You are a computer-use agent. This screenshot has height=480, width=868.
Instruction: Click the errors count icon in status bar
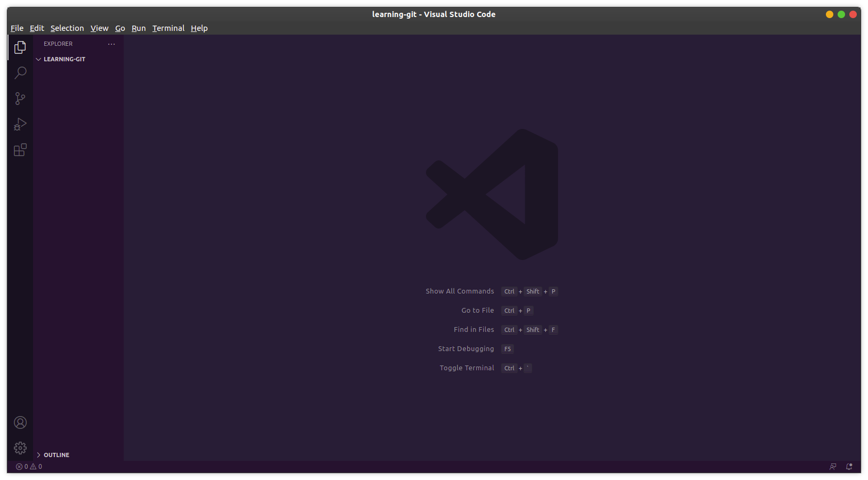coord(22,467)
